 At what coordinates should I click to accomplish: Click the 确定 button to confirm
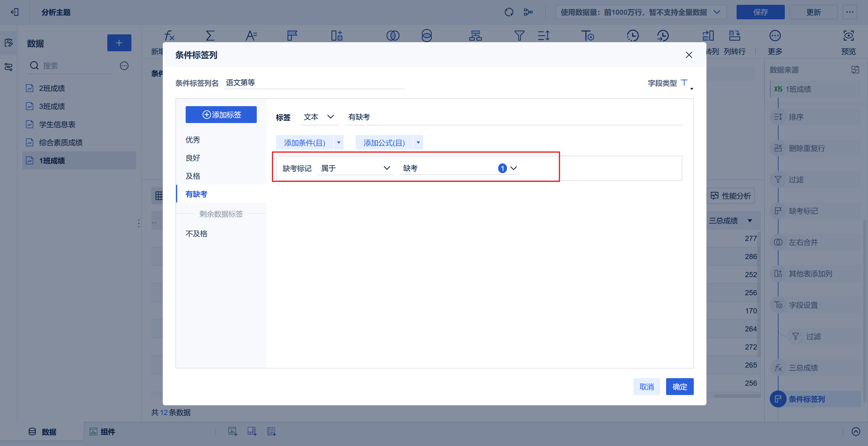coord(680,386)
